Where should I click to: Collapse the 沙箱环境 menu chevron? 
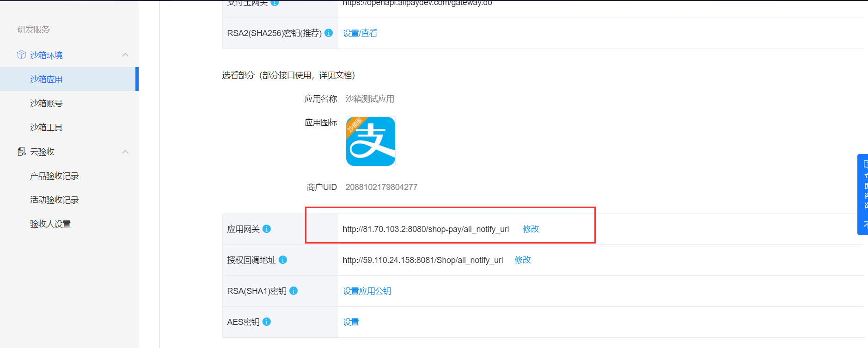click(x=125, y=55)
